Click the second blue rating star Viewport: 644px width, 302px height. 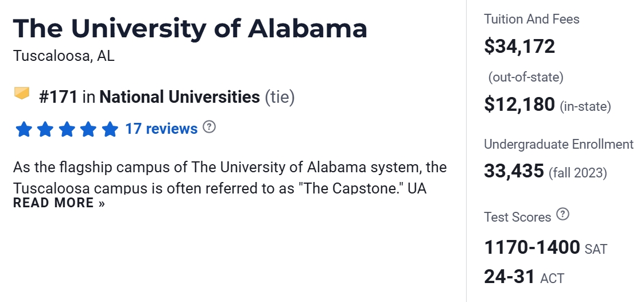45,129
